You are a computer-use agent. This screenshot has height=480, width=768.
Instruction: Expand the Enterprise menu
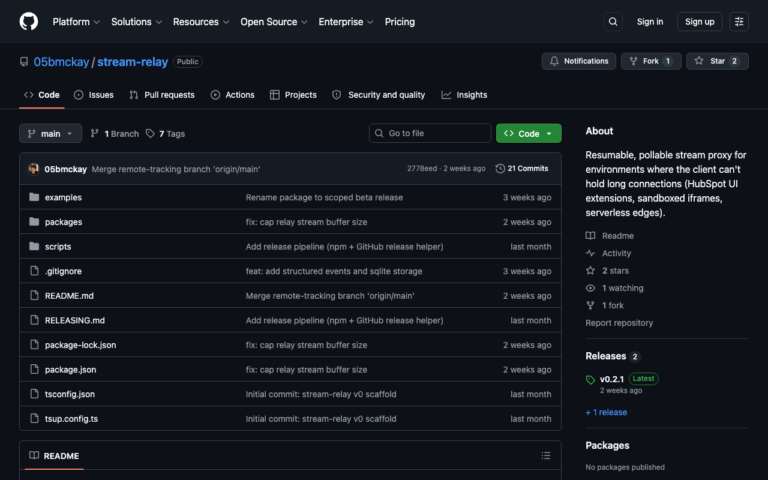(346, 22)
